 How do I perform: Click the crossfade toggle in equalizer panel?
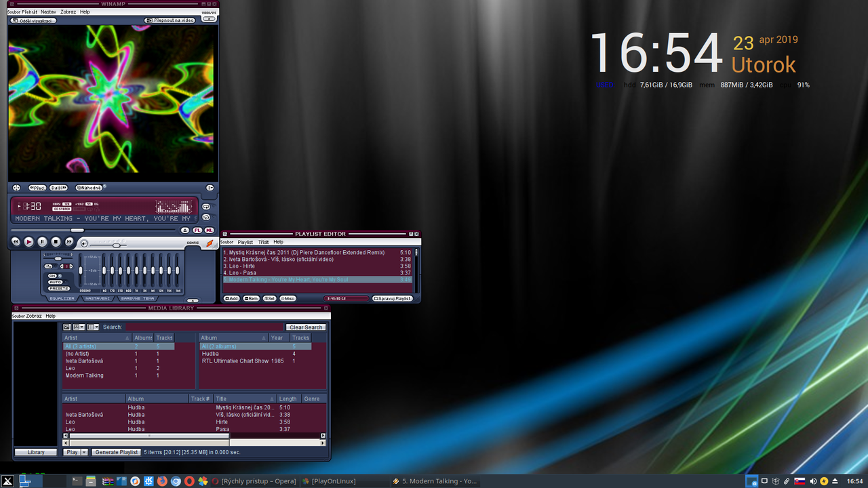[48, 266]
